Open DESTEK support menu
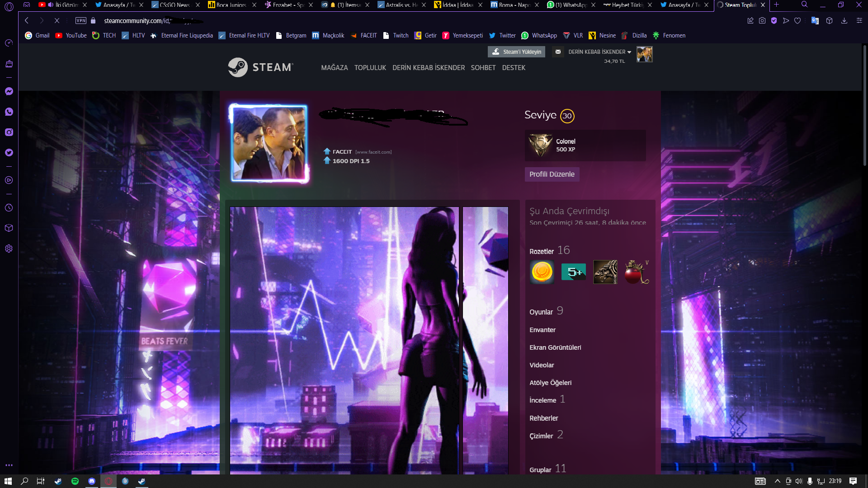 click(x=514, y=68)
